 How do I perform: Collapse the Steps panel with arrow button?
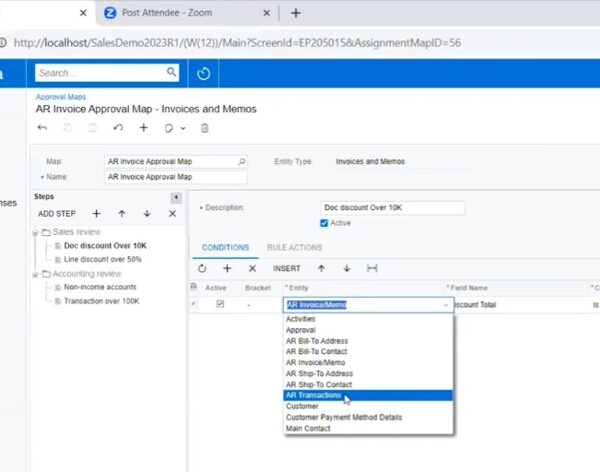click(177, 198)
